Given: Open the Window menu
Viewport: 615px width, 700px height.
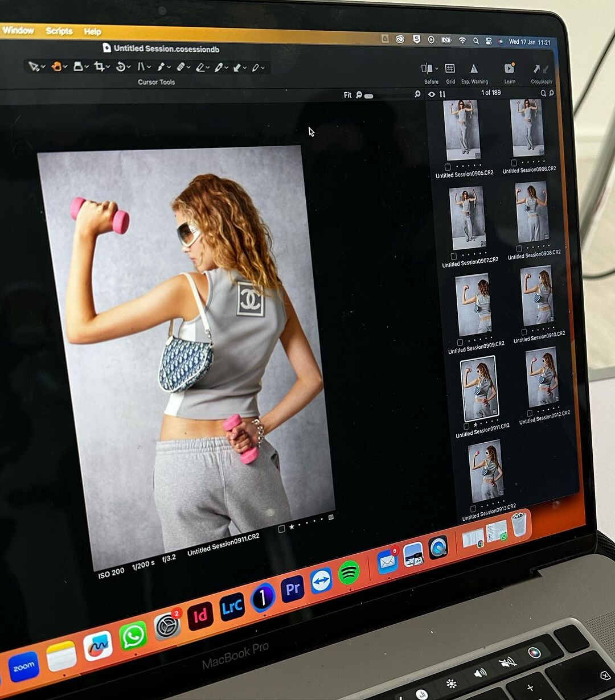Looking at the screenshot, I should pos(18,31).
